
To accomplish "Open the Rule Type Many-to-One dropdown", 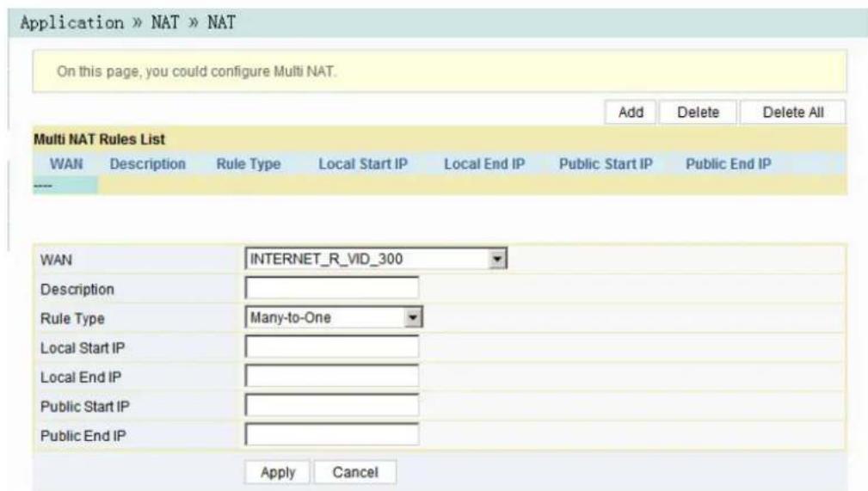I will pos(334,317).
